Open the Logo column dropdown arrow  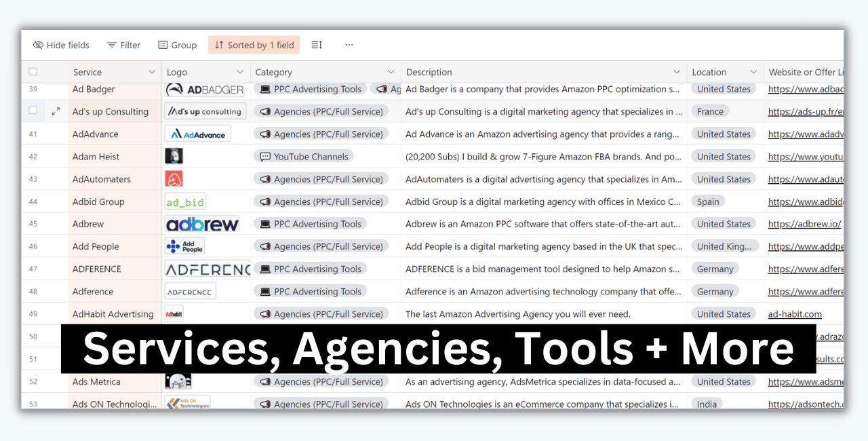click(240, 72)
